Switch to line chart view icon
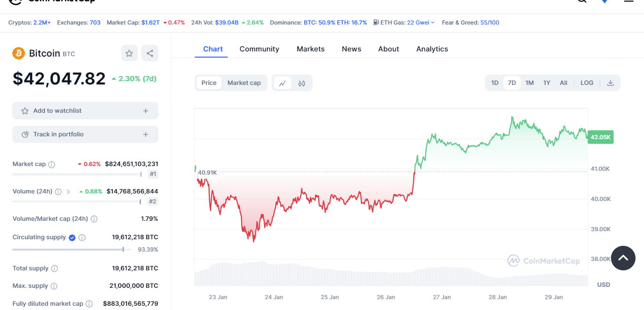This screenshot has width=644, height=310. [282, 83]
